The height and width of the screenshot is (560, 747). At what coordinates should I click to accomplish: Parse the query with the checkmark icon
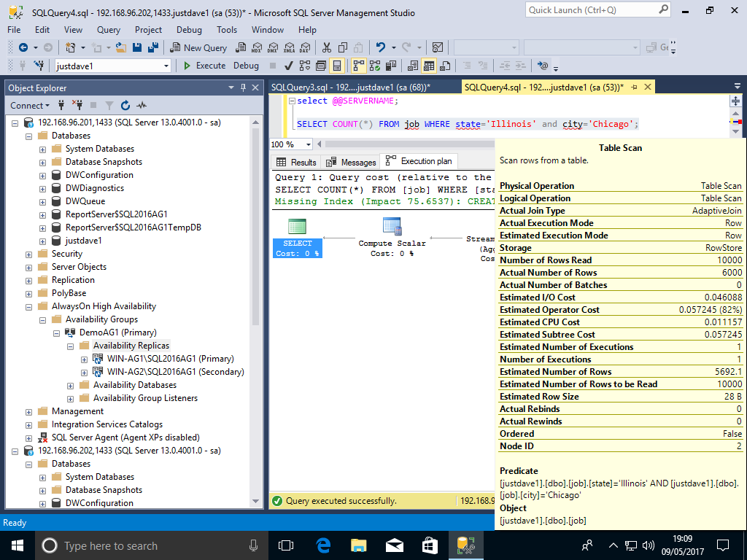tap(289, 66)
